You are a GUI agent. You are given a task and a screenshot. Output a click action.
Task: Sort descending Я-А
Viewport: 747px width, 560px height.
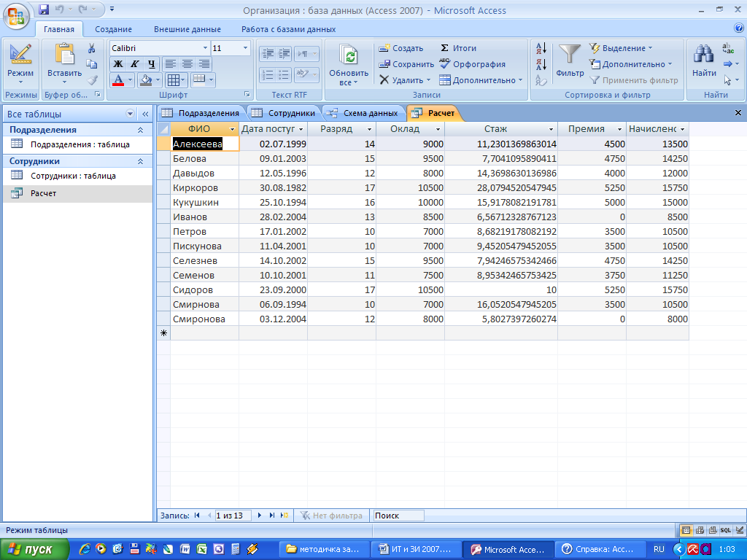541,64
